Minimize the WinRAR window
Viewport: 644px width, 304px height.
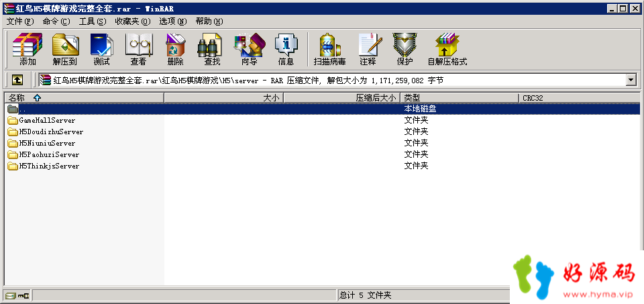[613, 9]
